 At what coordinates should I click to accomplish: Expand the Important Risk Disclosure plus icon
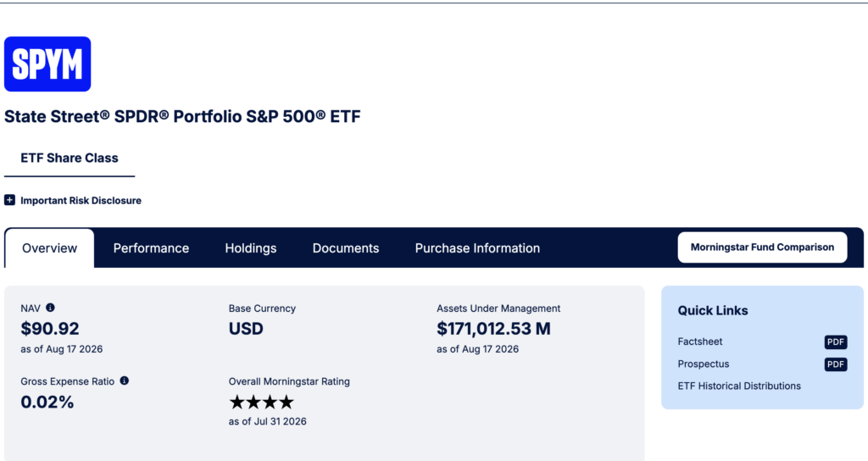10,200
